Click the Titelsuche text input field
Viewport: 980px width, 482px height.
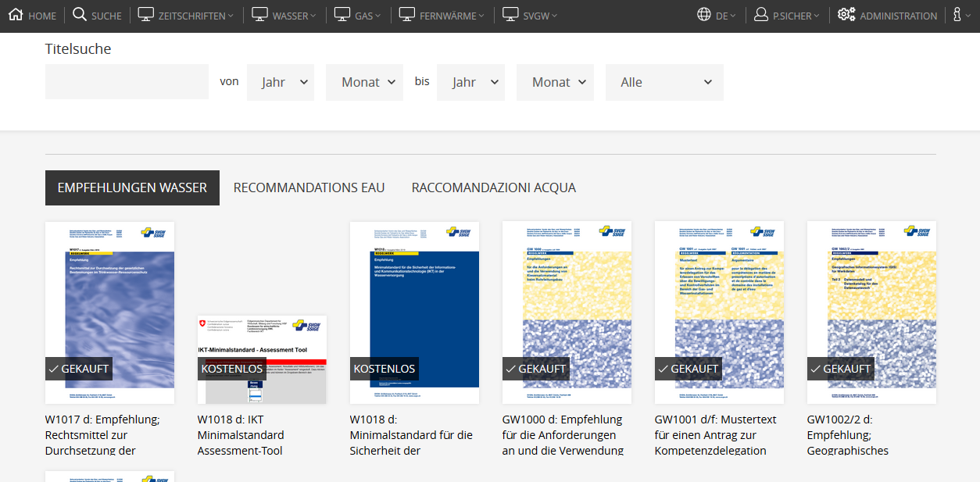127,82
